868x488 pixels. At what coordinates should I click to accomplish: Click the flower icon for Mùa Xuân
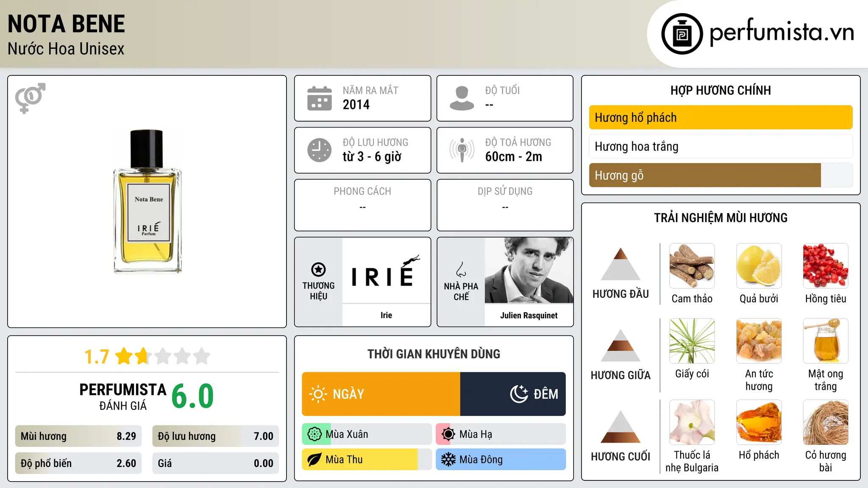point(314,434)
